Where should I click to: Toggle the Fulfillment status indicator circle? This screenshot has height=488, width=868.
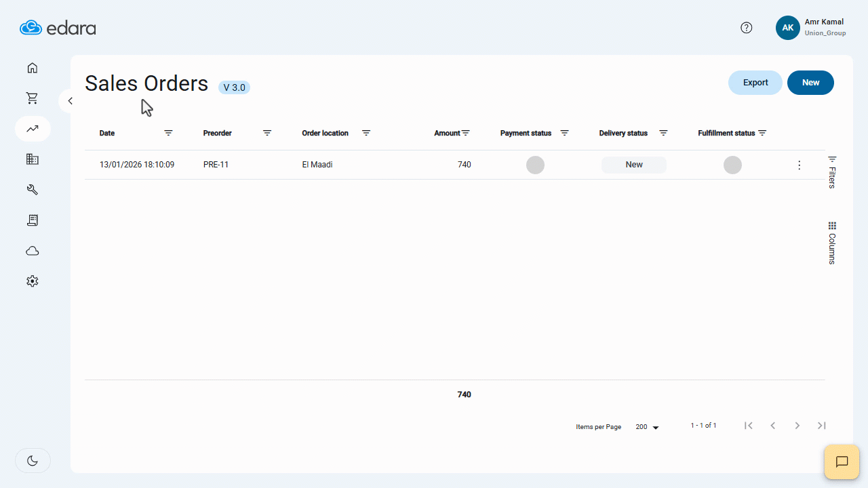[732, 164]
